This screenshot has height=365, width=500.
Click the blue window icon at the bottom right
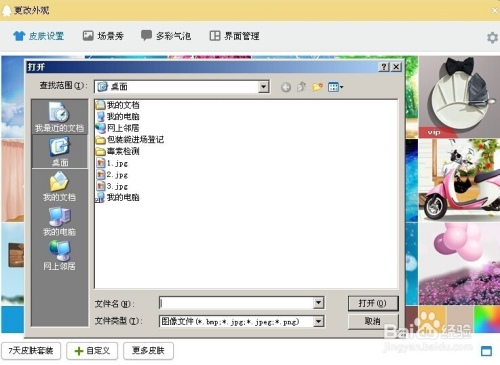[x=486, y=351]
